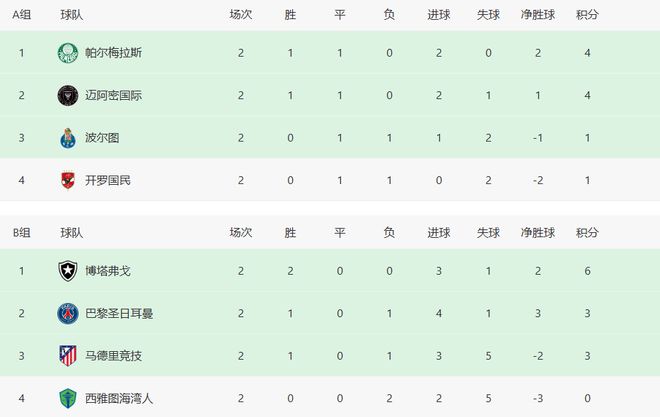The width and height of the screenshot is (660, 417).
Task: Click the Paris Saint-Germain club logo
Action: [67, 313]
